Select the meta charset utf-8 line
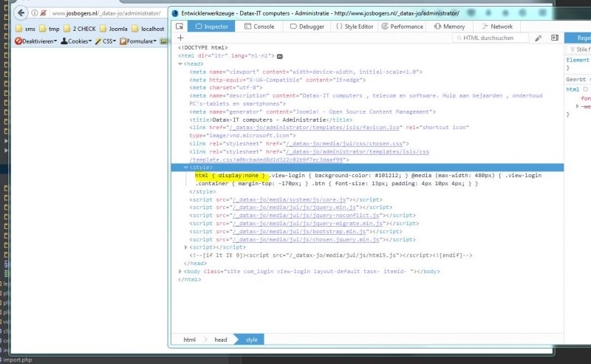591x364 pixels. (x=226, y=88)
